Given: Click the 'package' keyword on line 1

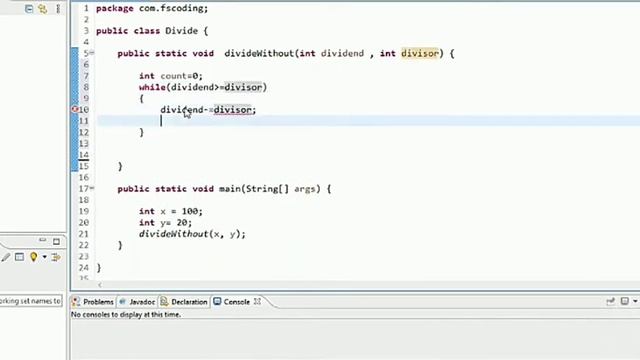Looking at the screenshot, I should tap(115, 9).
